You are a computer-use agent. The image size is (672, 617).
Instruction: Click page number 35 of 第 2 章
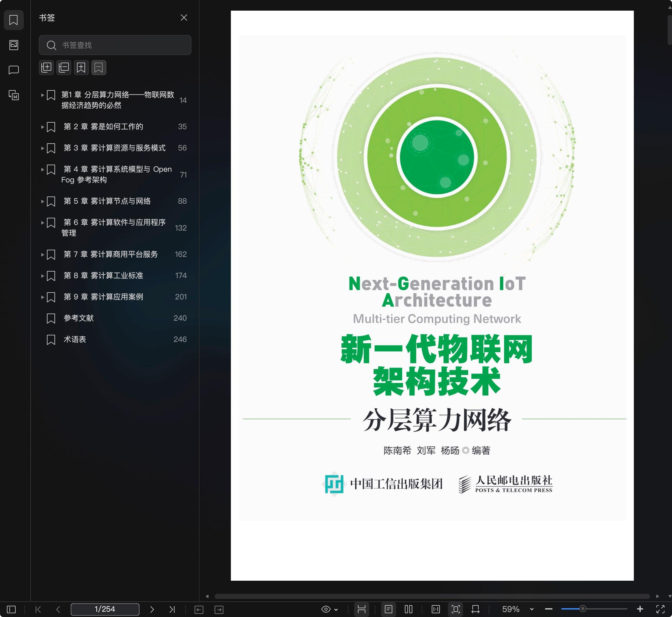point(182,126)
